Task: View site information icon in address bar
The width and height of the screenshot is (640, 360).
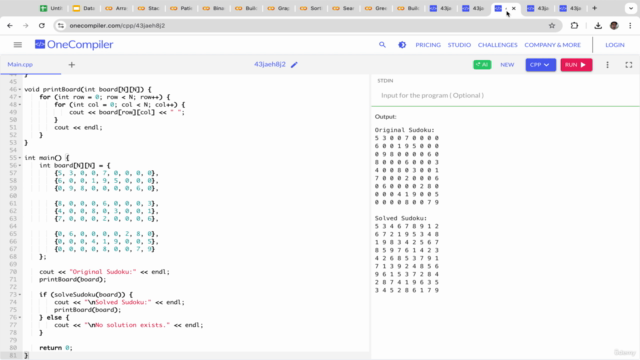Action: coord(61,25)
